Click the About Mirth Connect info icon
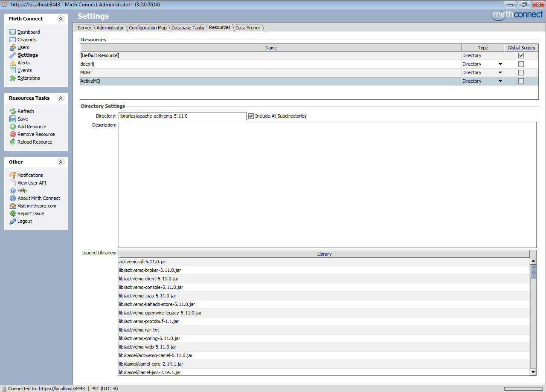This screenshot has height=392, width=546. 13,198
